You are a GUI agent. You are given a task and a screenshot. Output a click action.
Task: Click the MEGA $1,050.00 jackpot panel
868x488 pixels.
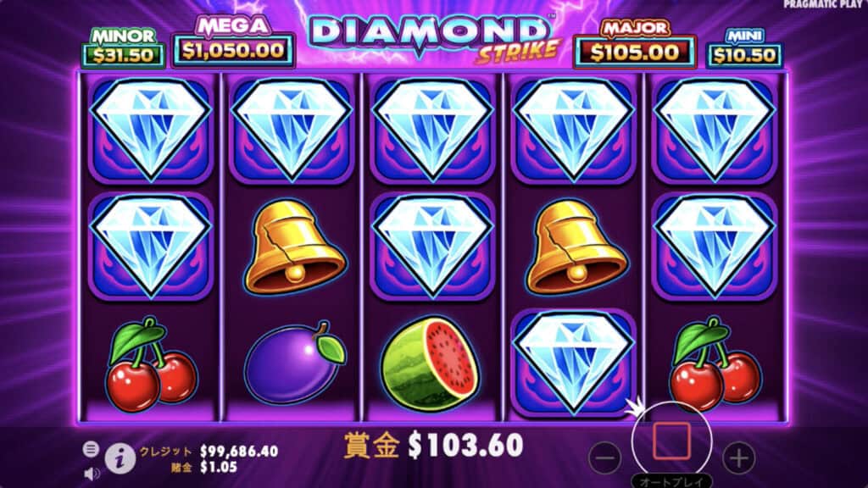click(233, 42)
